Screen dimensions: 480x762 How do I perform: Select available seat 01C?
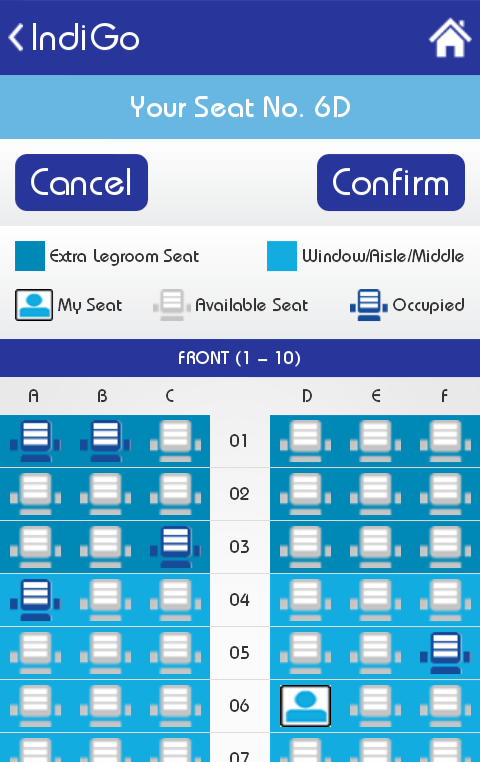175,441
